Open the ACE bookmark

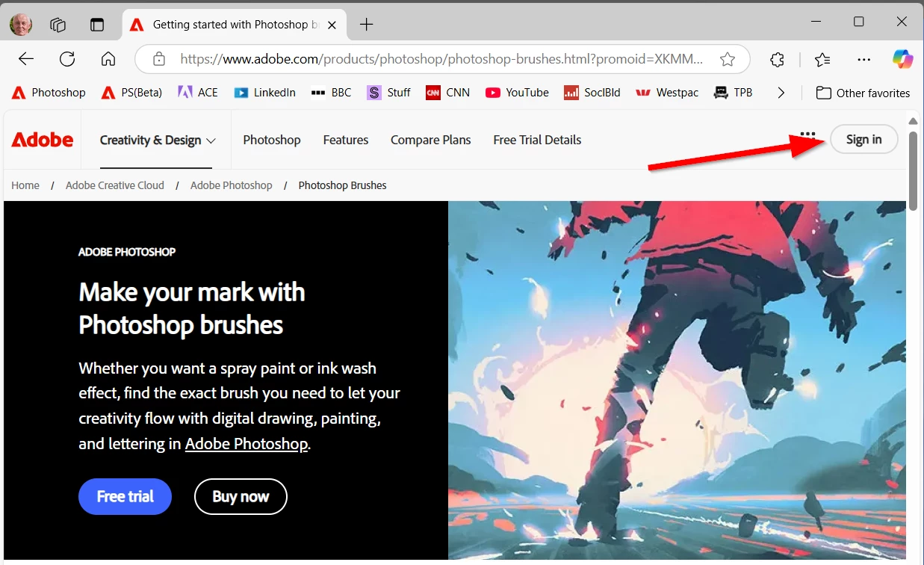point(198,93)
